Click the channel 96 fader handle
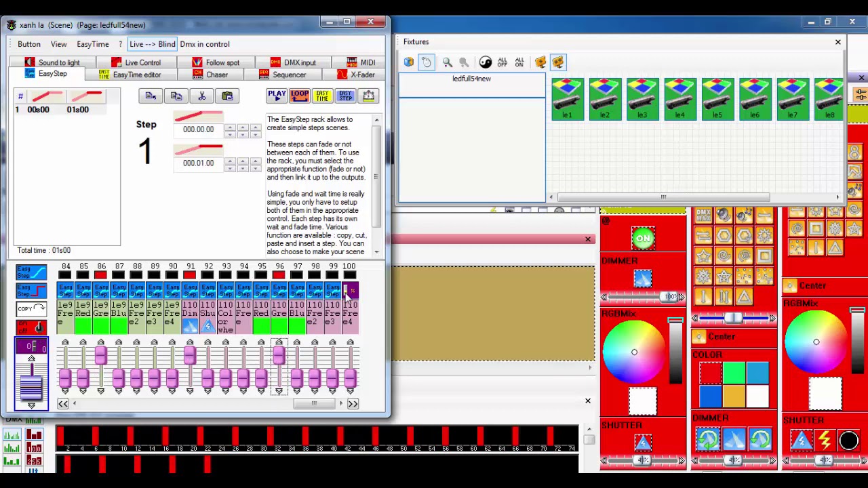The image size is (868, 488). [279, 354]
